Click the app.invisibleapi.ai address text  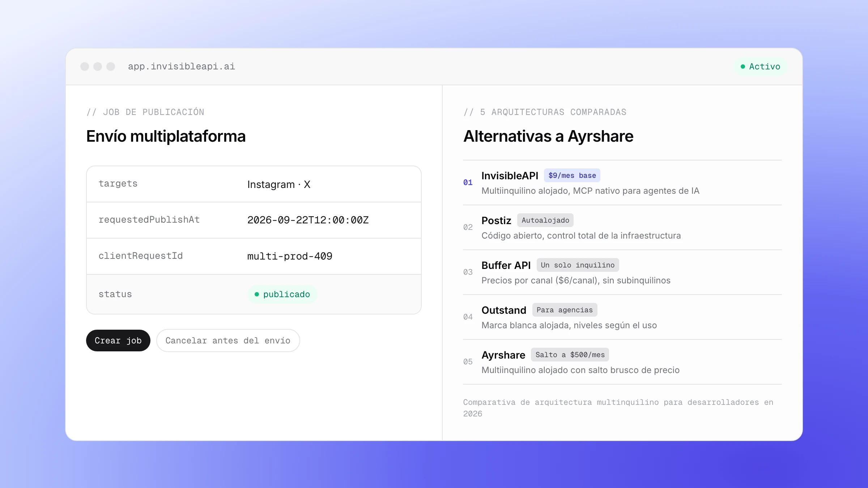(x=181, y=67)
